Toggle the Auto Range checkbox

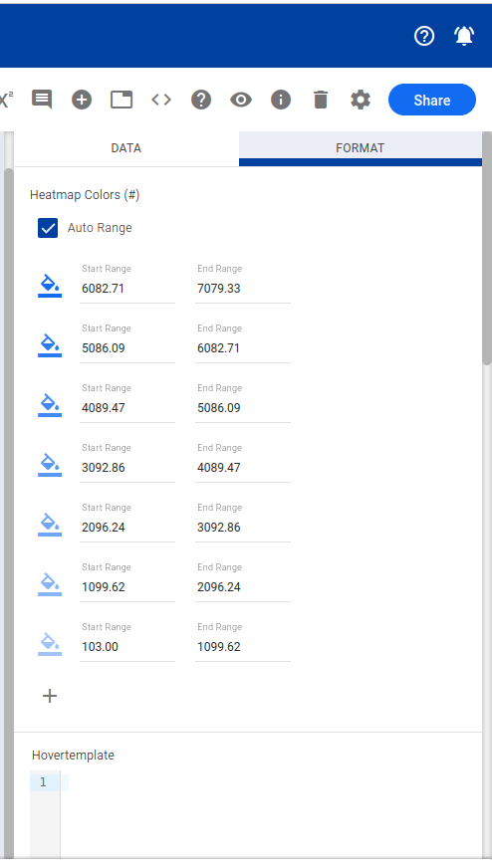[48, 228]
